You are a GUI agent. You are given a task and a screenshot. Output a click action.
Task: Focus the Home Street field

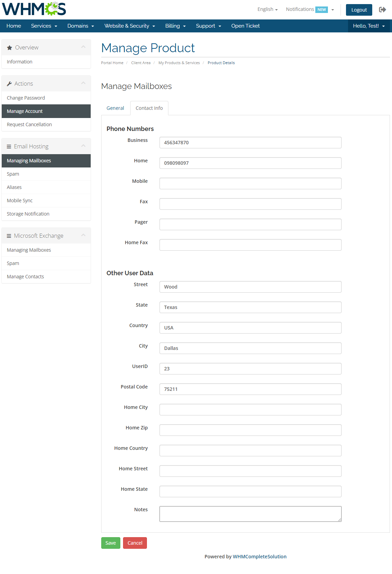pos(250,471)
